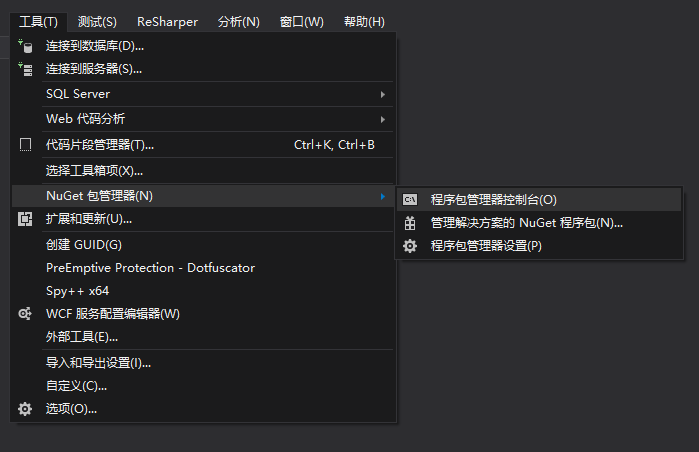Open the 工具(T) menu

pos(38,22)
